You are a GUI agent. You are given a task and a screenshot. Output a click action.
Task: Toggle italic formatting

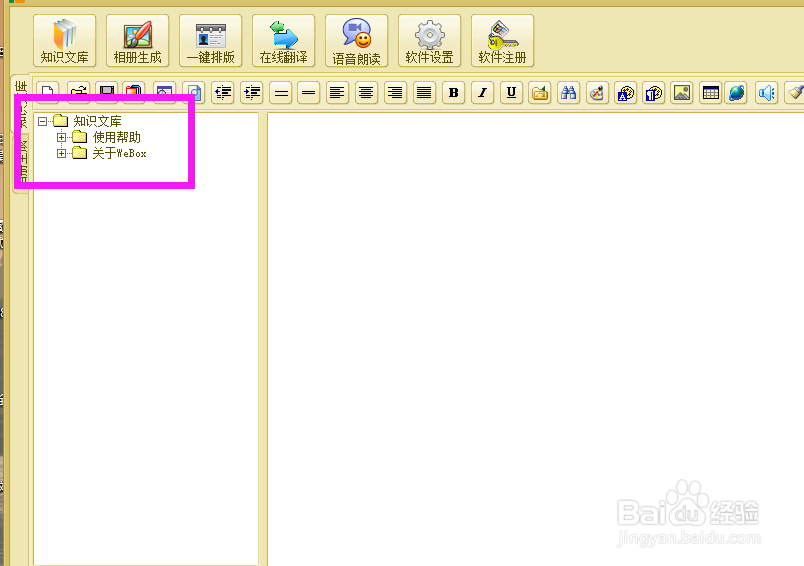coord(483,93)
